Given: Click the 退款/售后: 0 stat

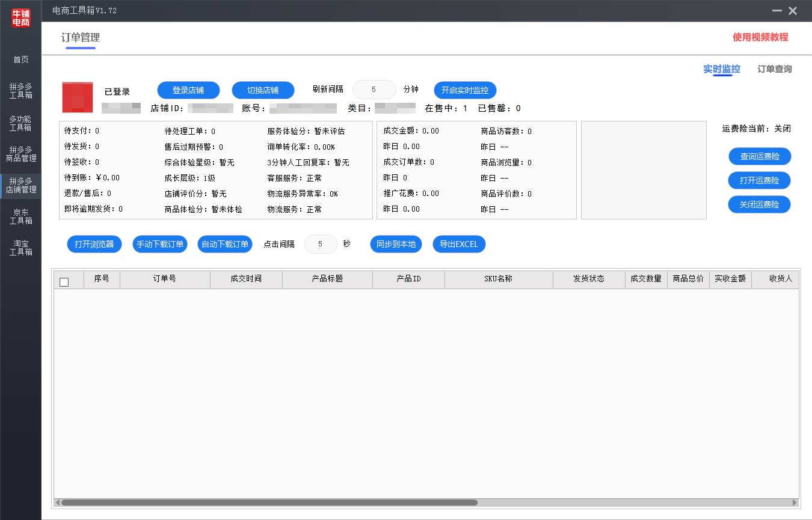Looking at the screenshot, I should tap(88, 194).
